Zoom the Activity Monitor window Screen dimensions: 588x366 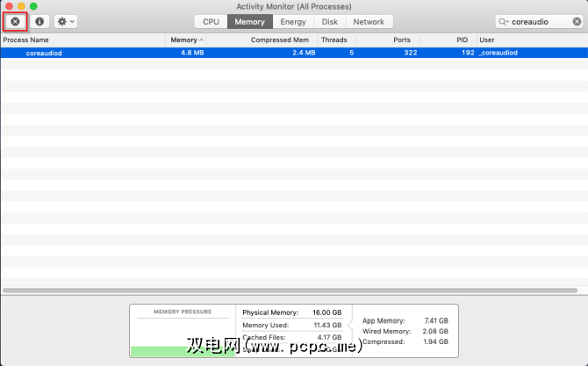pyautogui.click(x=33, y=6)
